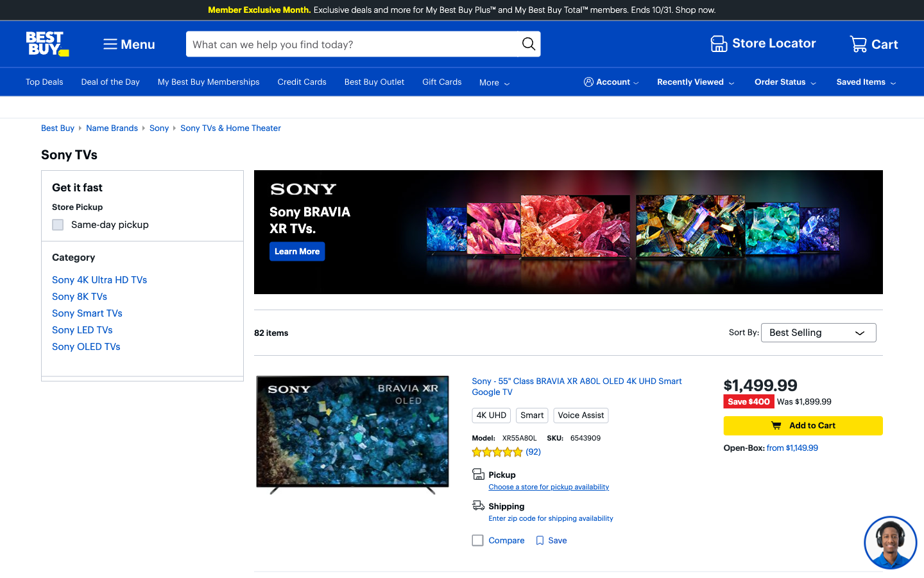Check the Compare box for Sony A80L
924x578 pixels.
(x=477, y=541)
